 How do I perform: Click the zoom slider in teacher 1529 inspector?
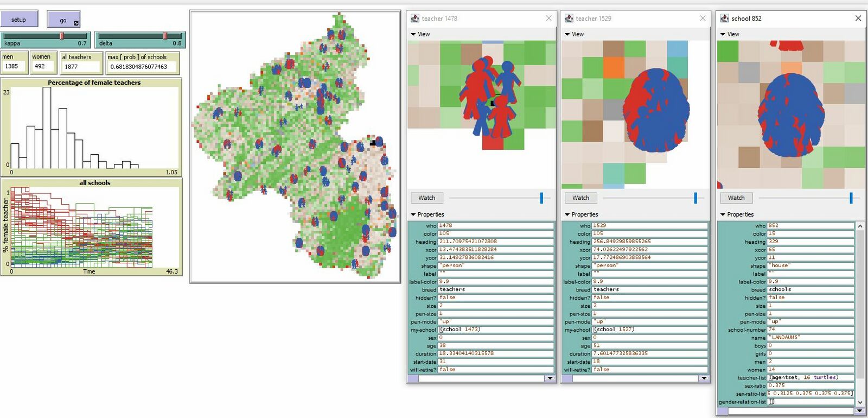pyautogui.click(x=695, y=198)
